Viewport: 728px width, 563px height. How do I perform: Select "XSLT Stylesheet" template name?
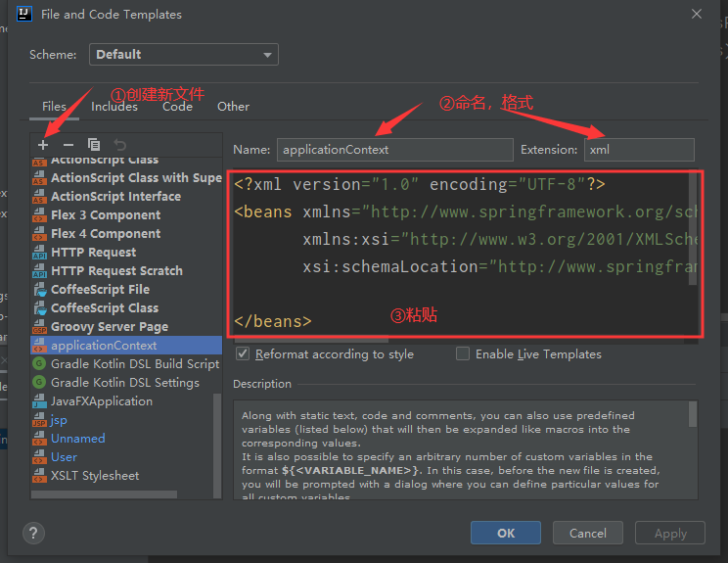click(95, 476)
